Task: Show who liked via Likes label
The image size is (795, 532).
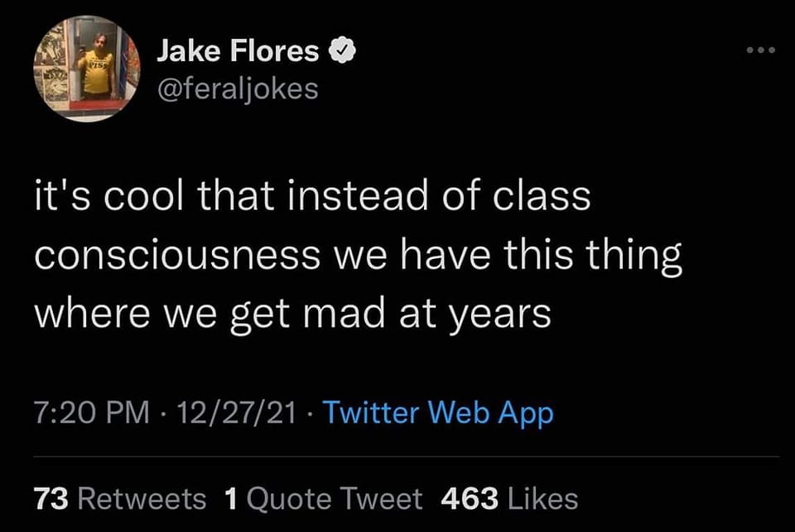Action: click(543, 499)
